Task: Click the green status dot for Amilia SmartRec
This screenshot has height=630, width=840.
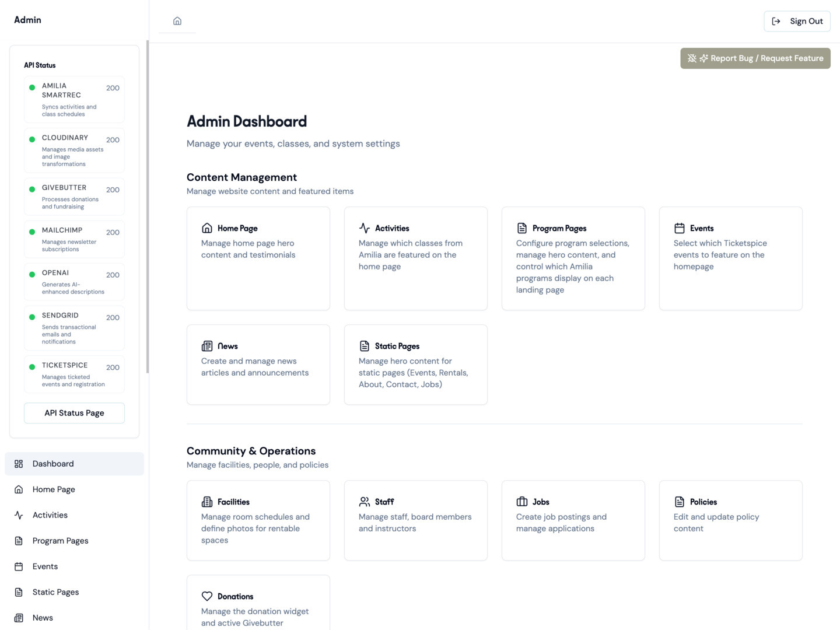Action: [32, 88]
